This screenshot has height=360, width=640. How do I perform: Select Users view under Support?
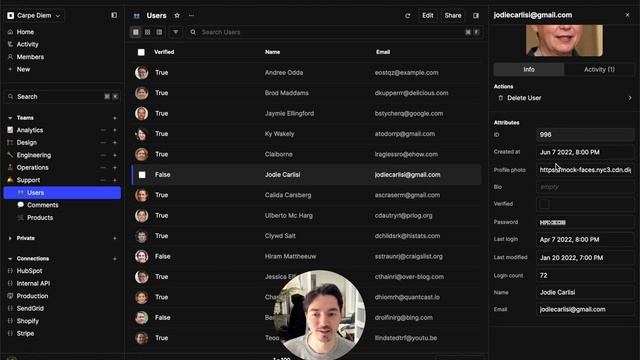(x=62, y=193)
